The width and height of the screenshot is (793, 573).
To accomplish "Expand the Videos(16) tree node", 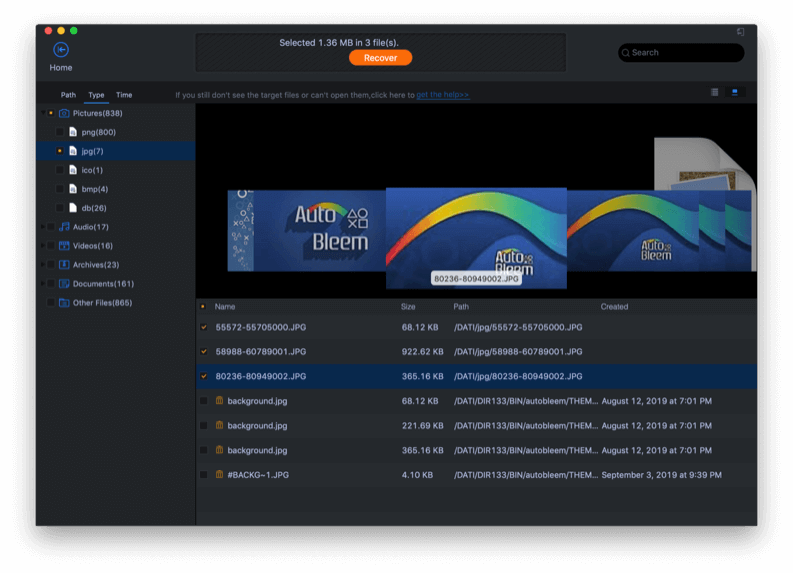I will coord(43,246).
